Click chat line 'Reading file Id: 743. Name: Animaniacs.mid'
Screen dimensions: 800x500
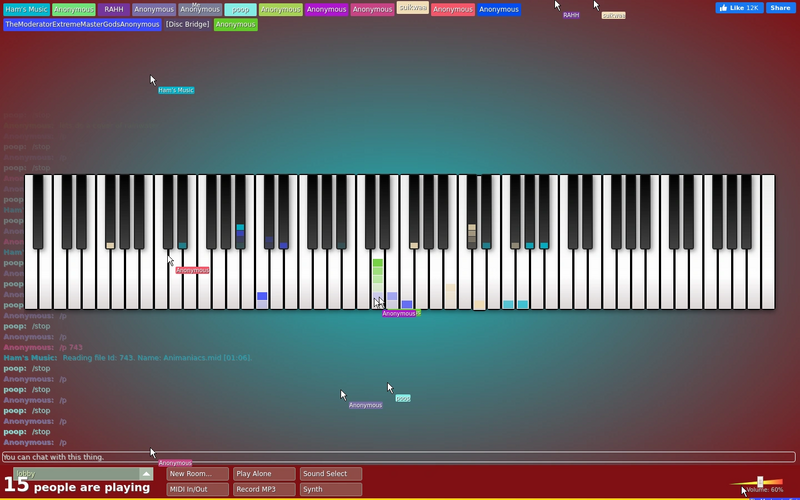[157, 358]
